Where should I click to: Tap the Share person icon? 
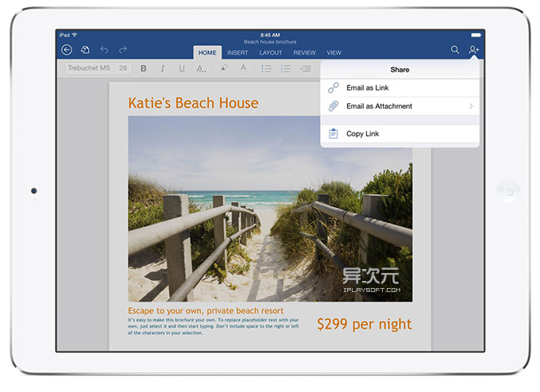tap(474, 50)
